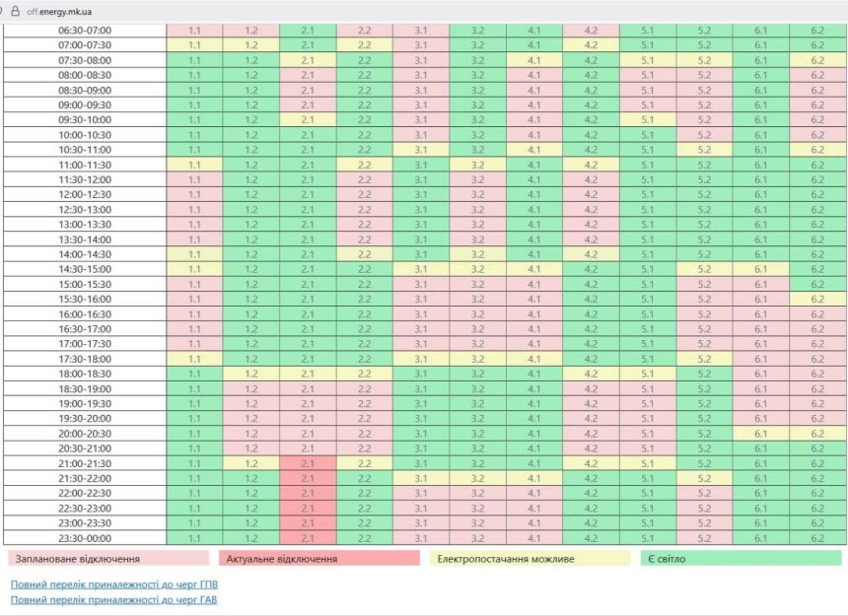Select the 5.2 cell in the 22:00-22:30 row

704,493
